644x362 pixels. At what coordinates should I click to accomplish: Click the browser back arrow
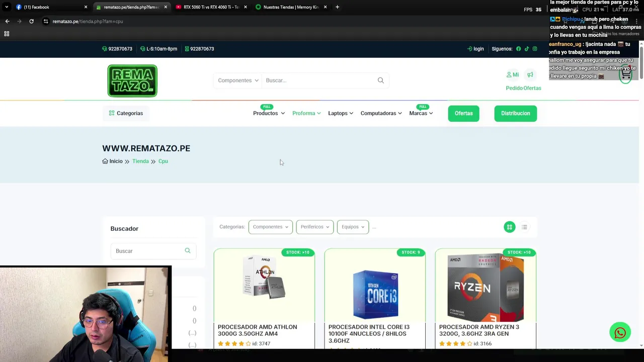pyautogui.click(x=7, y=21)
